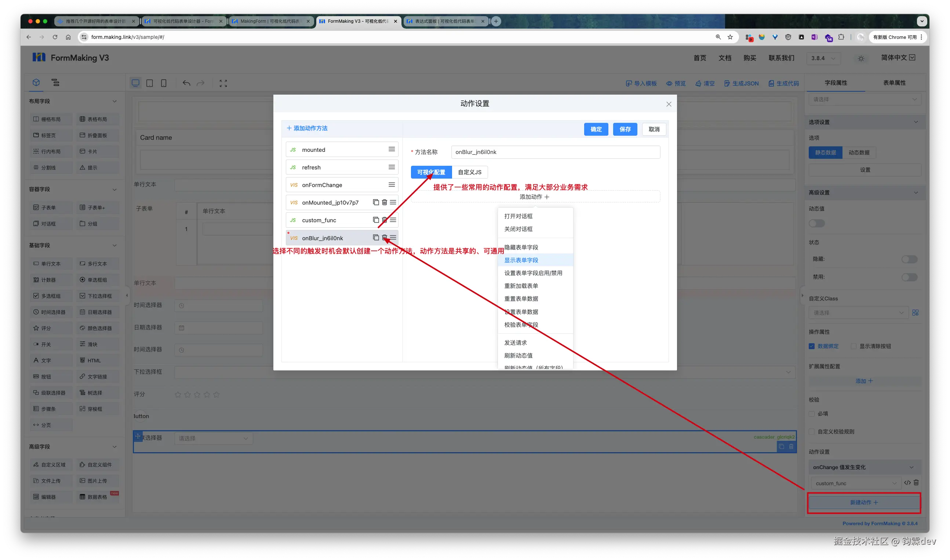
Task: Click delete icon beside custom_func dropdown
Action: (x=916, y=483)
